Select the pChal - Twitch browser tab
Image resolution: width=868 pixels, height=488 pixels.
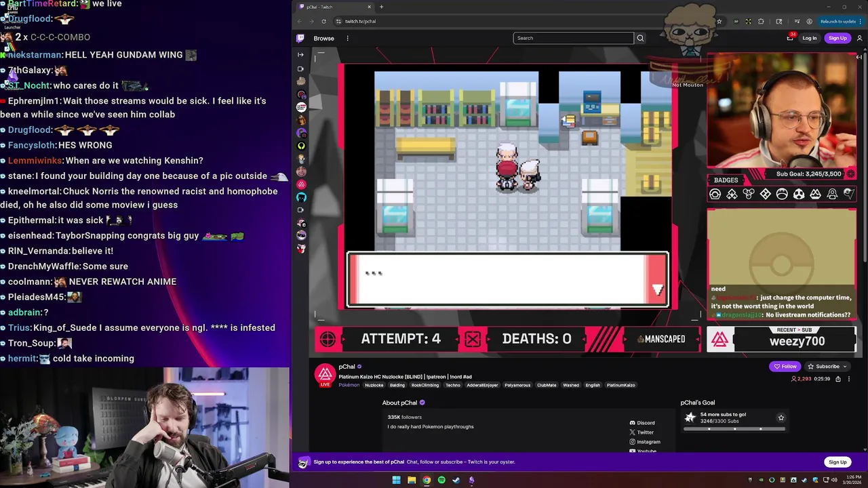[334, 7]
